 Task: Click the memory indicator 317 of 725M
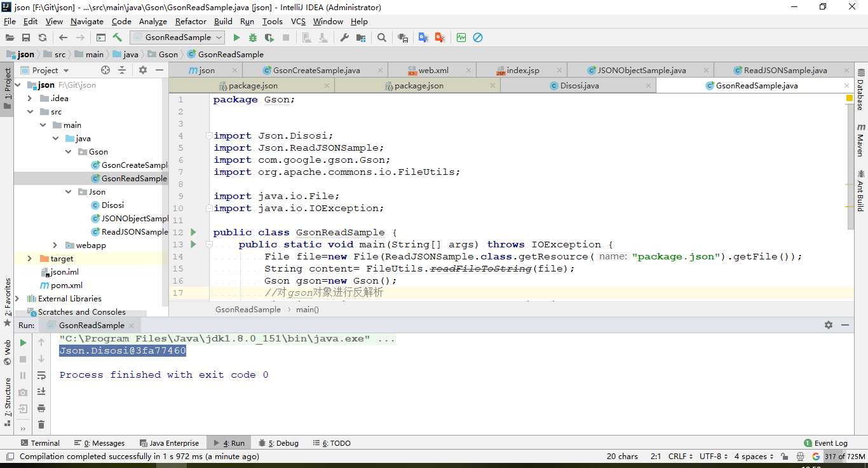tap(845, 456)
